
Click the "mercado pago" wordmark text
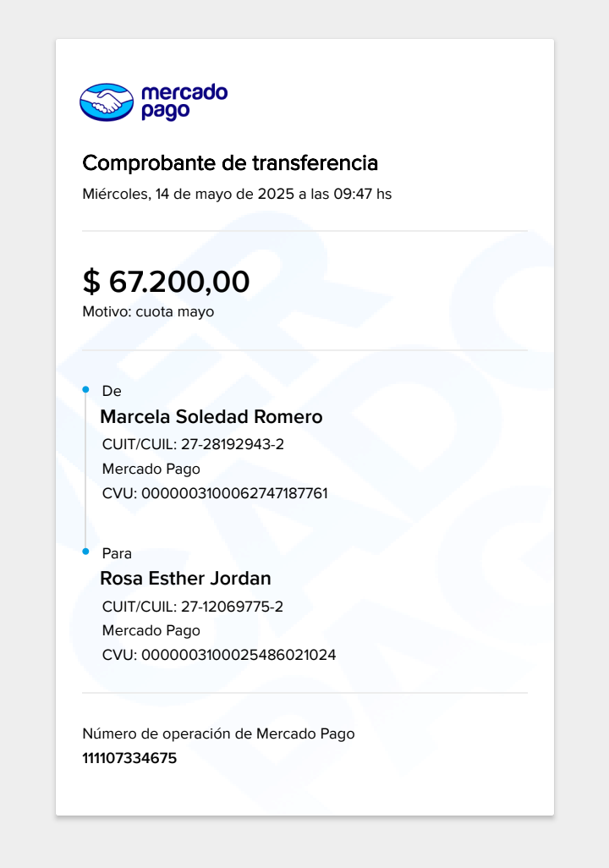pyautogui.click(x=184, y=102)
